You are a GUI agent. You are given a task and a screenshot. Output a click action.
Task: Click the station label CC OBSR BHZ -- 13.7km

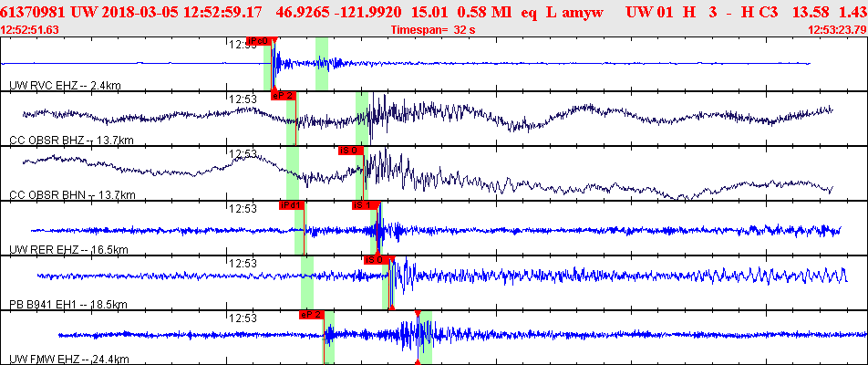72,141
